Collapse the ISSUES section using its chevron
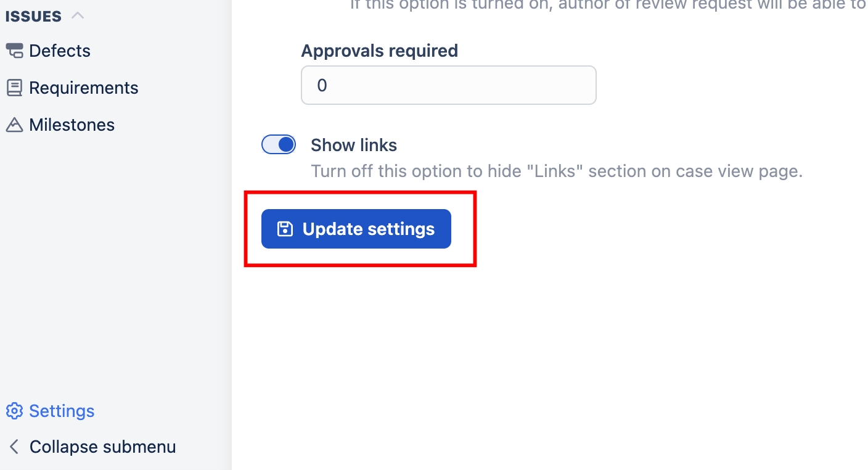Image resolution: width=868 pixels, height=470 pixels. 78,16
